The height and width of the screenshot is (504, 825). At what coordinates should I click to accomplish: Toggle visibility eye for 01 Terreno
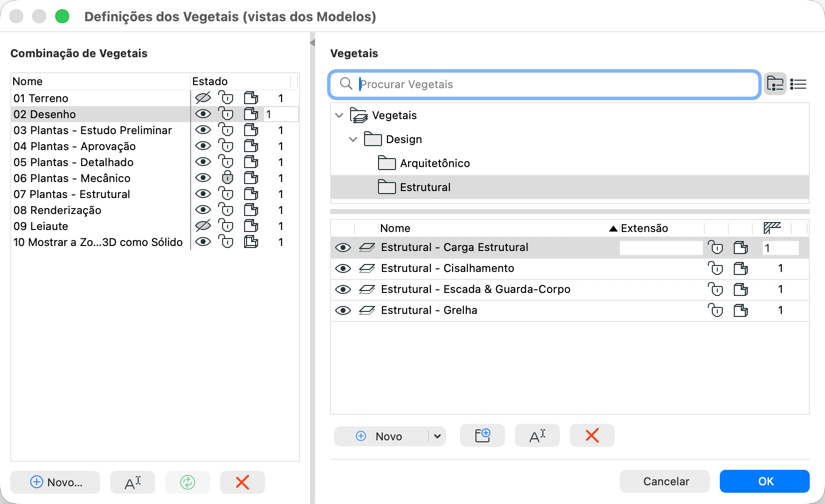pyautogui.click(x=203, y=98)
